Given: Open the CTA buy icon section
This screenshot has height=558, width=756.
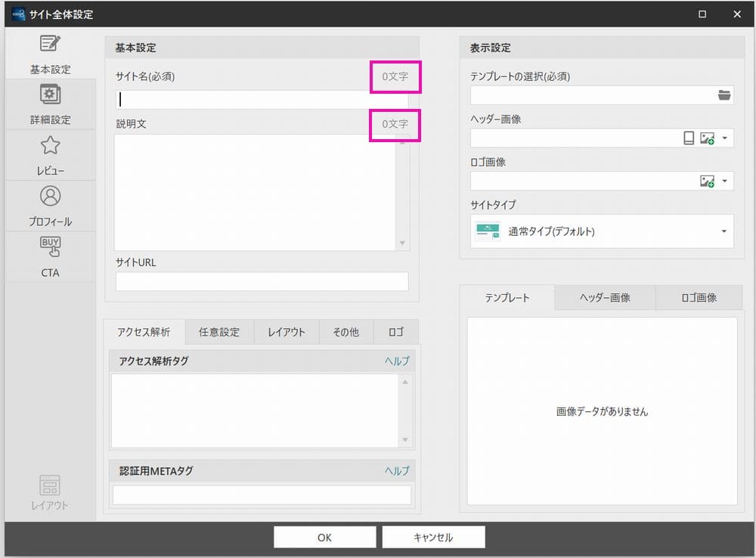Looking at the screenshot, I should pyautogui.click(x=51, y=256).
